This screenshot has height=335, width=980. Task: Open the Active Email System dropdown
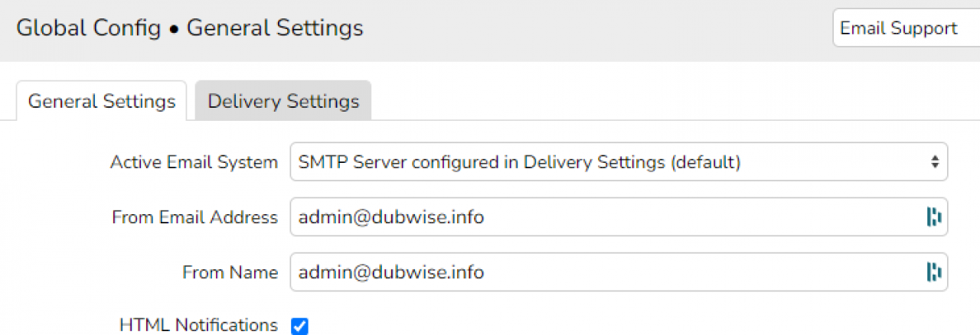point(619,162)
